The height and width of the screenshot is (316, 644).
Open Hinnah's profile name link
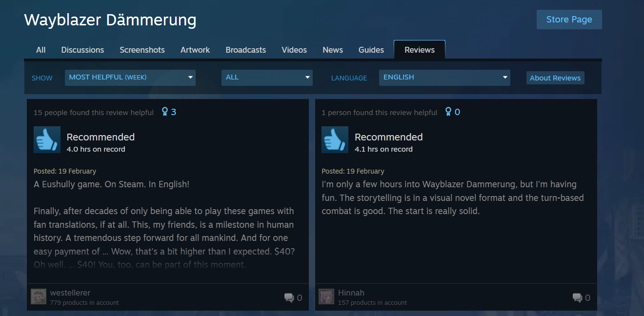pyautogui.click(x=351, y=293)
